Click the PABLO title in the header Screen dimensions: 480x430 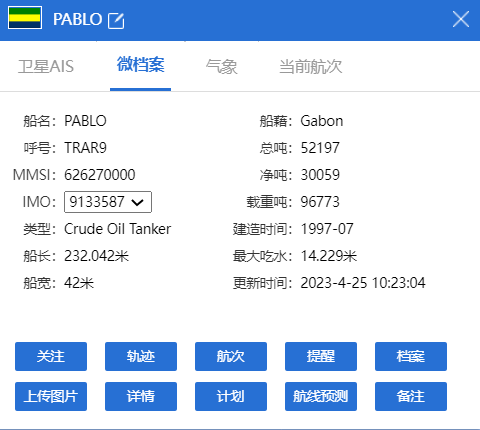point(77,19)
